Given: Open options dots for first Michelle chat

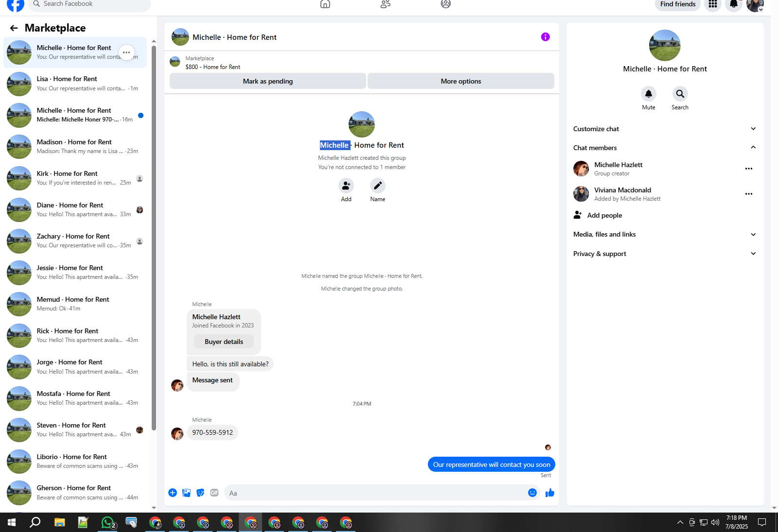Looking at the screenshot, I should click(126, 52).
